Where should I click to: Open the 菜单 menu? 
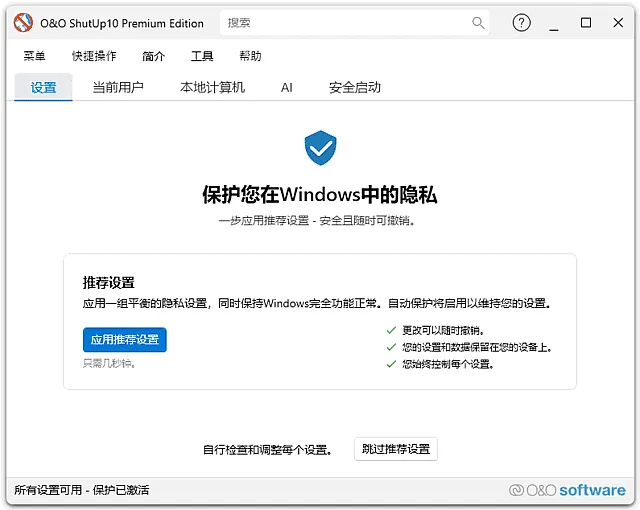coord(34,56)
